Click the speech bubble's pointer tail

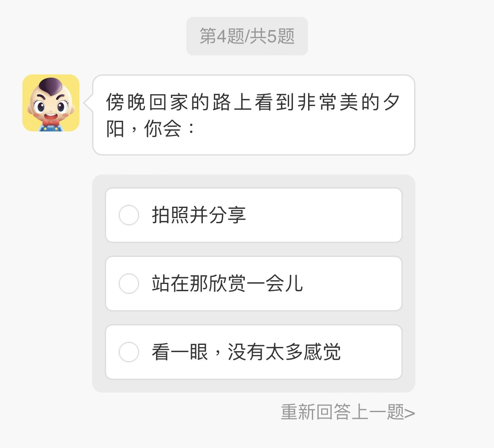point(88,103)
